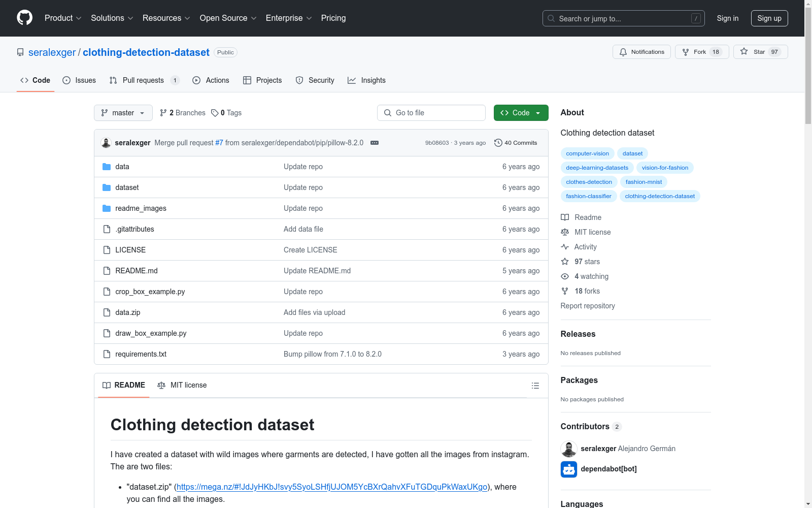Click the computer-vision topic tag

tap(588, 153)
